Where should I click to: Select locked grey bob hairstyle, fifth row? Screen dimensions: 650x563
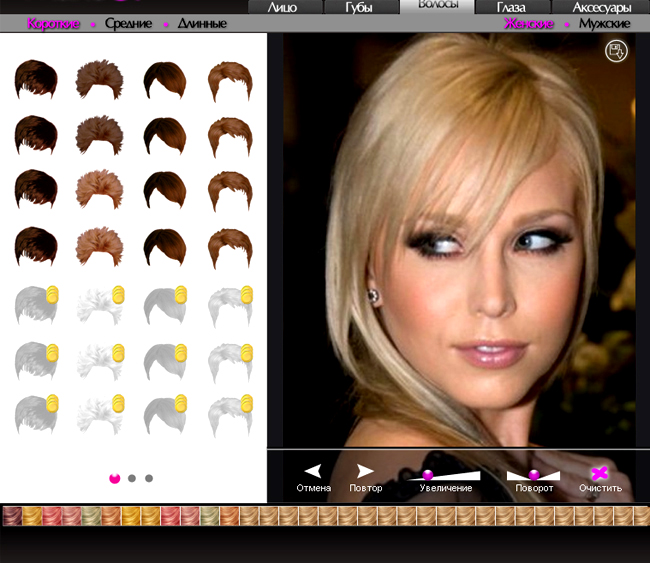click(x=165, y=305)
